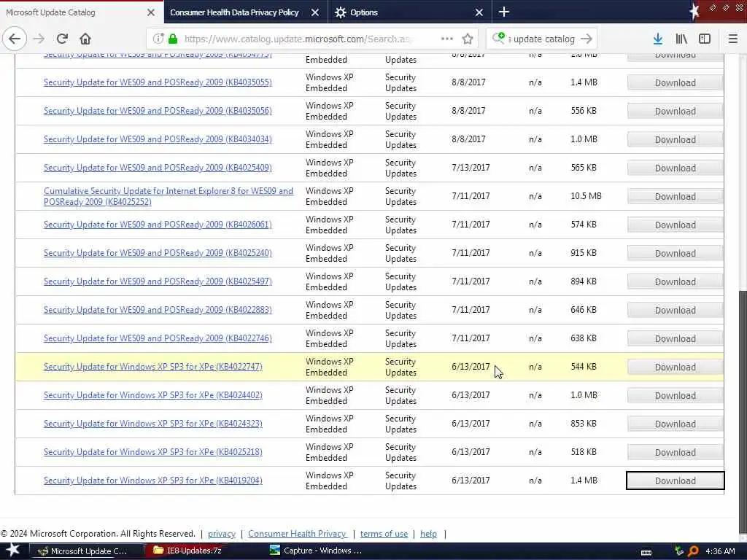
Task: Click the update catalog search box
Action: 543,39
